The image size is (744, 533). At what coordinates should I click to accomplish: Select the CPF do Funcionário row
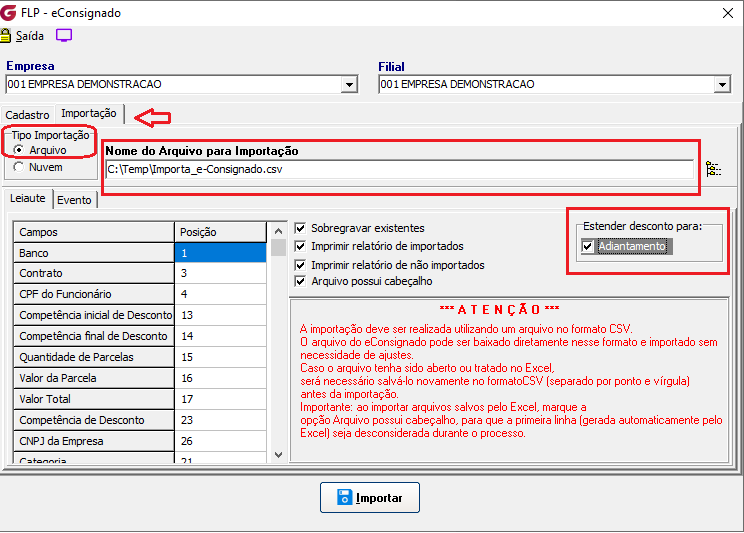pyautogui.click(x=93, y=294)
